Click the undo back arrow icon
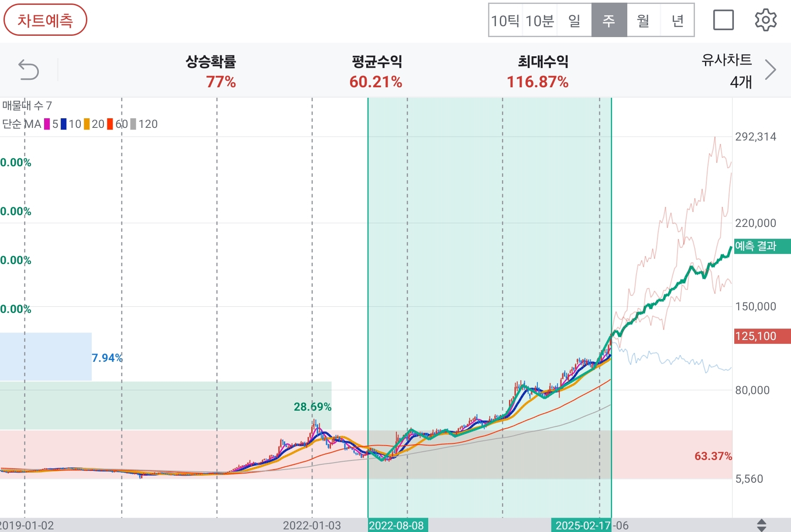791x532 pixels. coord(28,70)
